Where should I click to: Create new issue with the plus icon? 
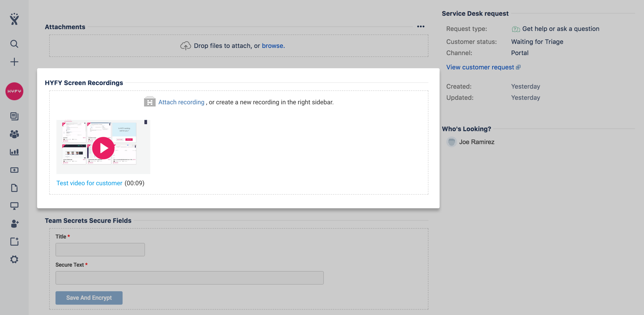tap(14, 62)
